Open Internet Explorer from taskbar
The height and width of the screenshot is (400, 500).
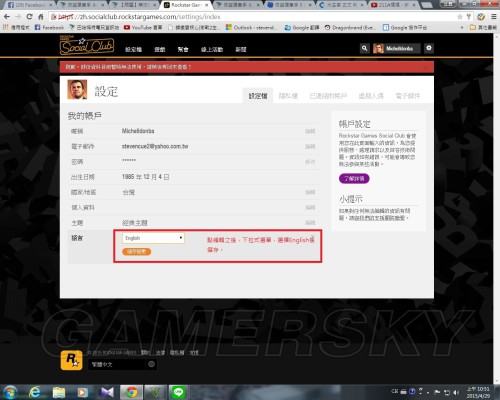coord(34,392)
